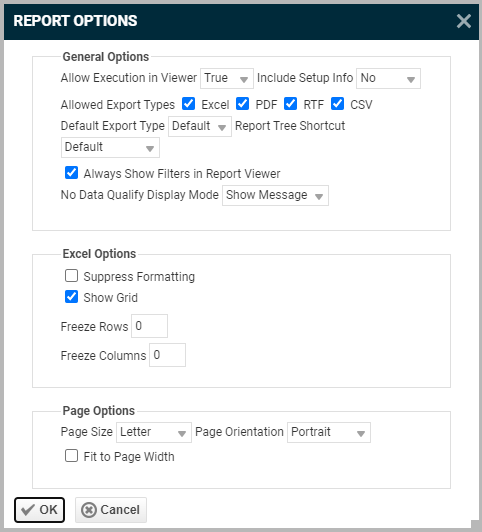Click the Cancel button
Screen dimensions: 482x532
click(111, 510)
